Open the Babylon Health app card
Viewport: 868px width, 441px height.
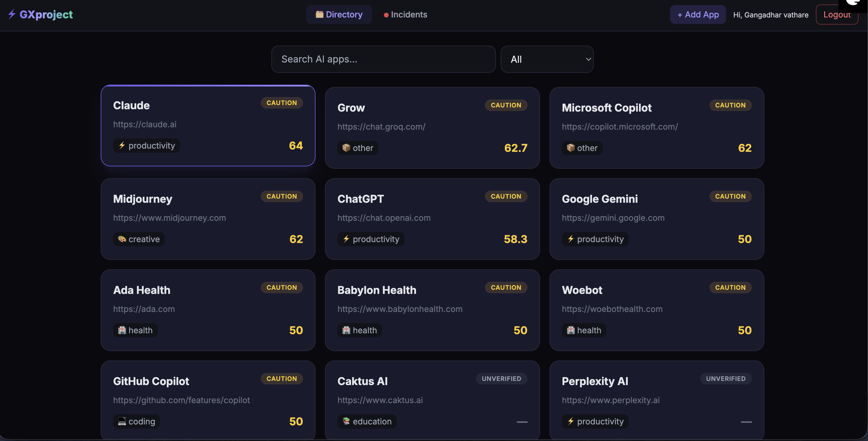pos(432,310)
